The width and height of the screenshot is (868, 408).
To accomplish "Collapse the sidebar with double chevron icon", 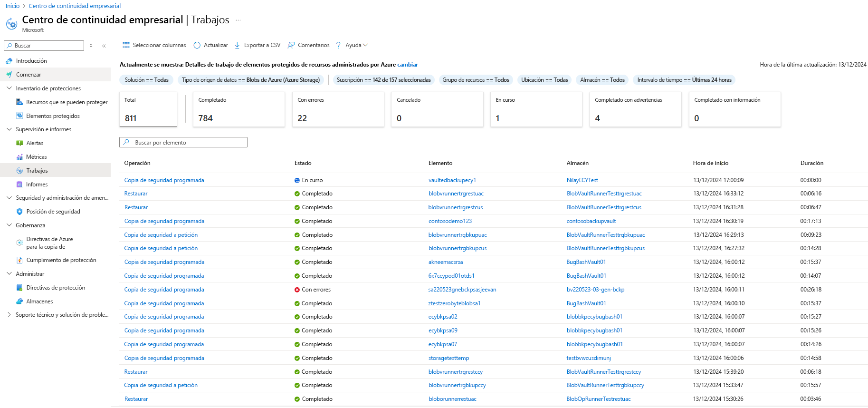I will (x=104, y=46).
